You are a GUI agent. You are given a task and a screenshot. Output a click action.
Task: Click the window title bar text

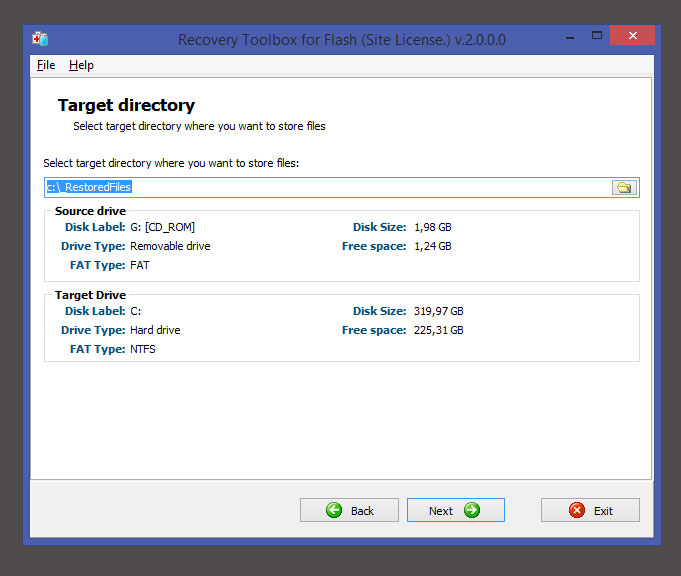click(x=341, y=39)
